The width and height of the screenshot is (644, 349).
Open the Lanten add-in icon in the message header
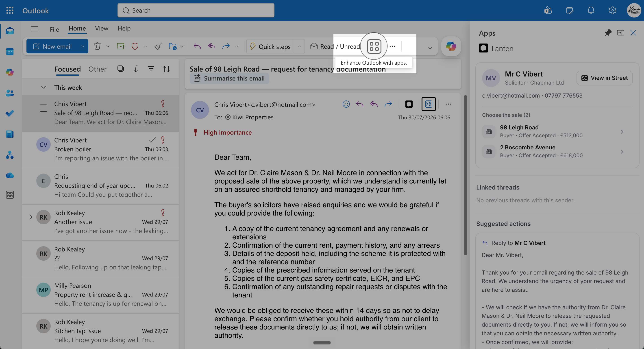click(409, 104)
